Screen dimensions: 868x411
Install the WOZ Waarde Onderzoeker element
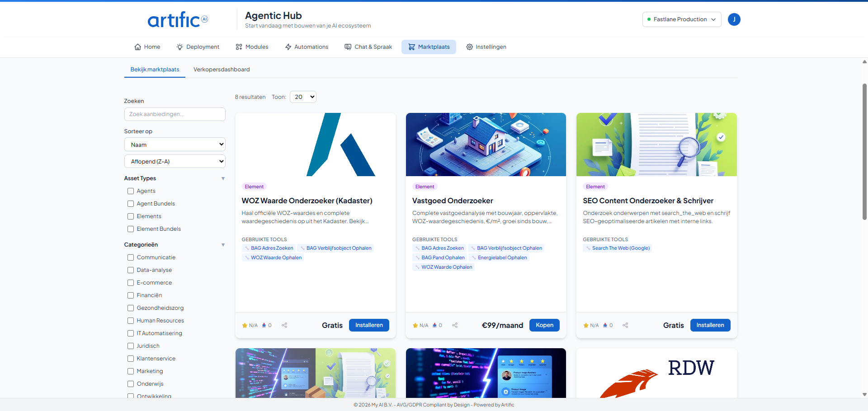[x=369, y=325]
